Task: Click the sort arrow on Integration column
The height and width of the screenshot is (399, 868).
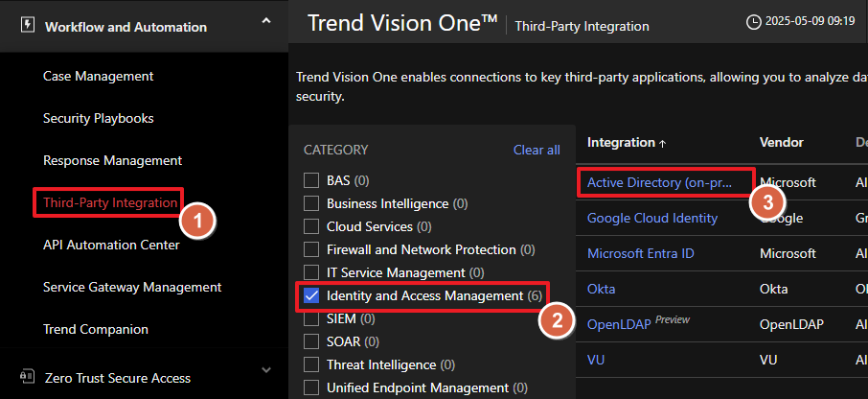Action: tap(662, 143)
